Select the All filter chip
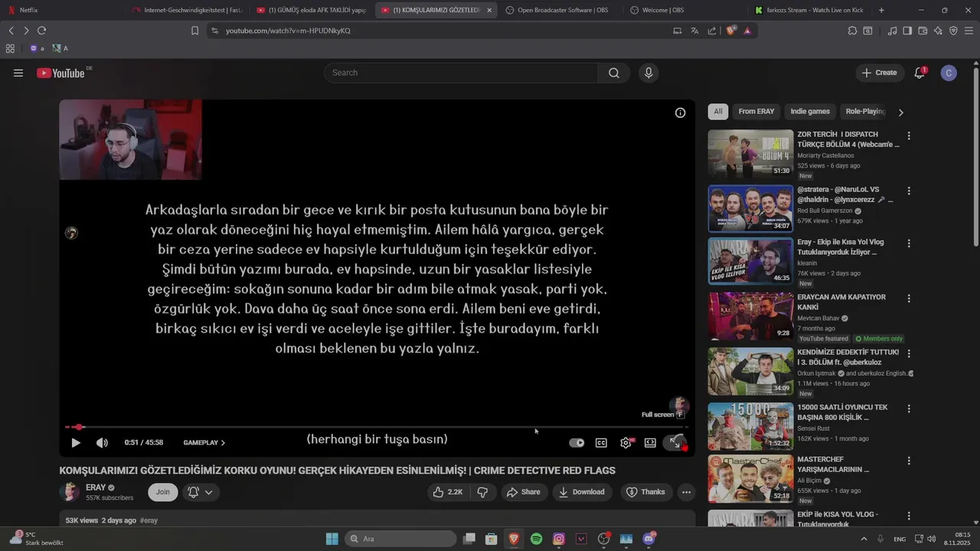This screenshot has height=551, width=980. [x=718, y=112]
